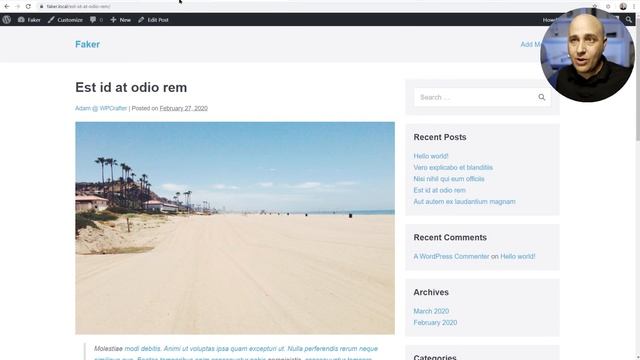
Task: Open the March 2020 archive
Action: pos(431,311)
